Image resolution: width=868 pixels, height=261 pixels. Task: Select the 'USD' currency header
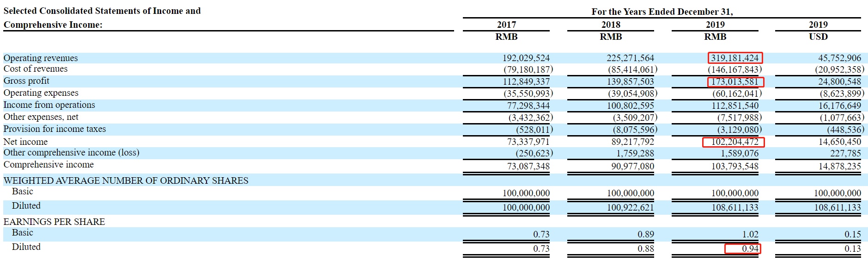pyautogui.click(x=818, y=37)
